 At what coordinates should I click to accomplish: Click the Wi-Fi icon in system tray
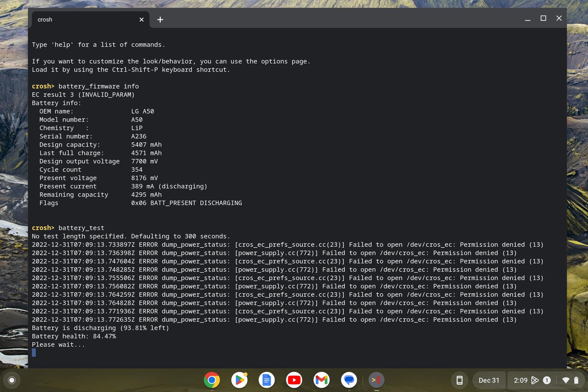pos(565,380)
